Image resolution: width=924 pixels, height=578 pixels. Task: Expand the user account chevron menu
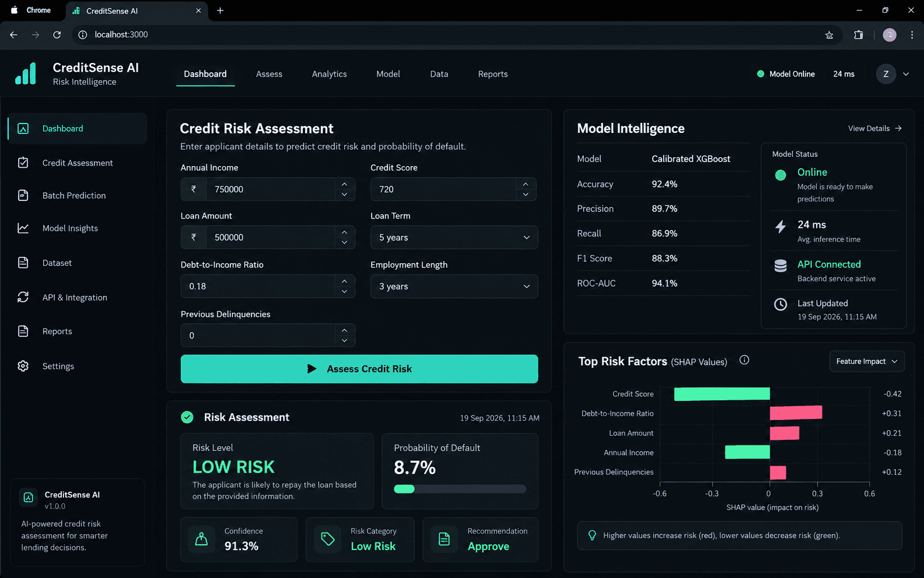click(x=906, y=74)
